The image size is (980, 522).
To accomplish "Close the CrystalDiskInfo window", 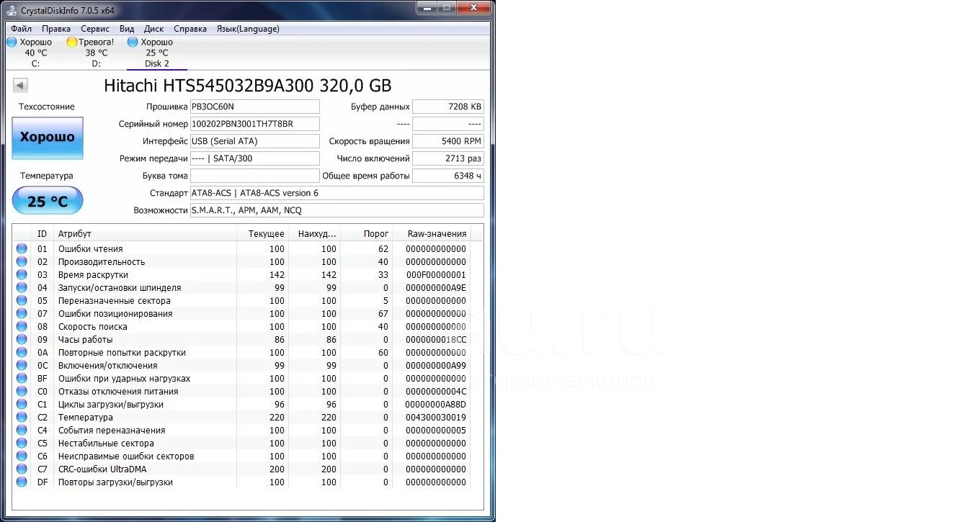I will 473,7.
